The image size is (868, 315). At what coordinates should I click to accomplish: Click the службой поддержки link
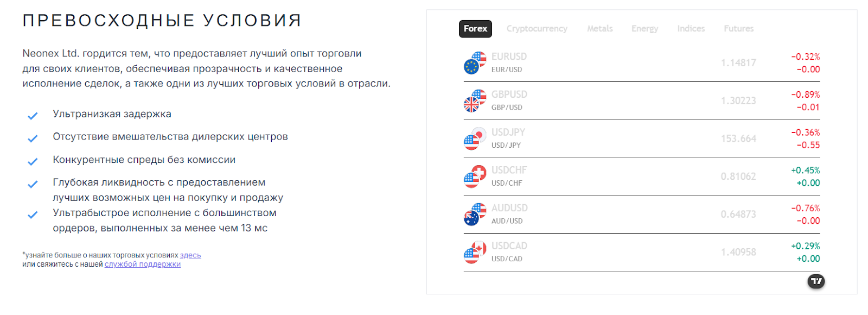click(142, 264)
